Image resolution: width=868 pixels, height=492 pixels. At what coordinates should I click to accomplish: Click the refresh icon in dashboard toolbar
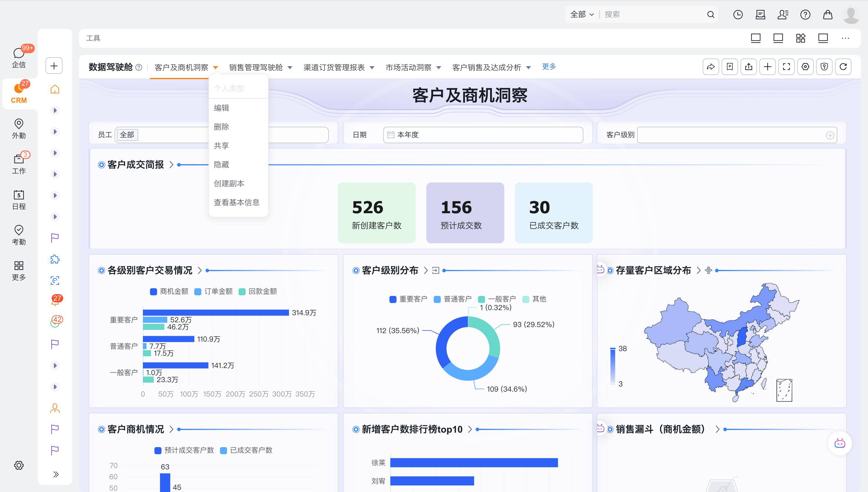point(843,66)
